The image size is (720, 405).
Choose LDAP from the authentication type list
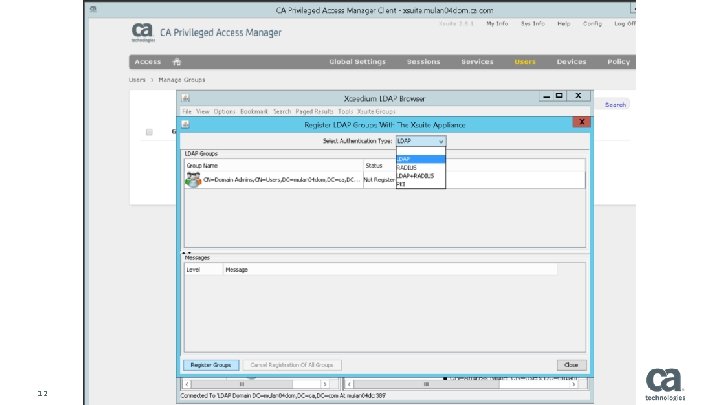point(421,159)
